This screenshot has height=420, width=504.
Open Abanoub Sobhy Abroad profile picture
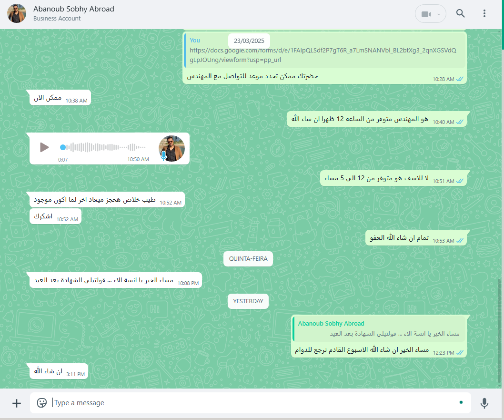tap(17, 13)
